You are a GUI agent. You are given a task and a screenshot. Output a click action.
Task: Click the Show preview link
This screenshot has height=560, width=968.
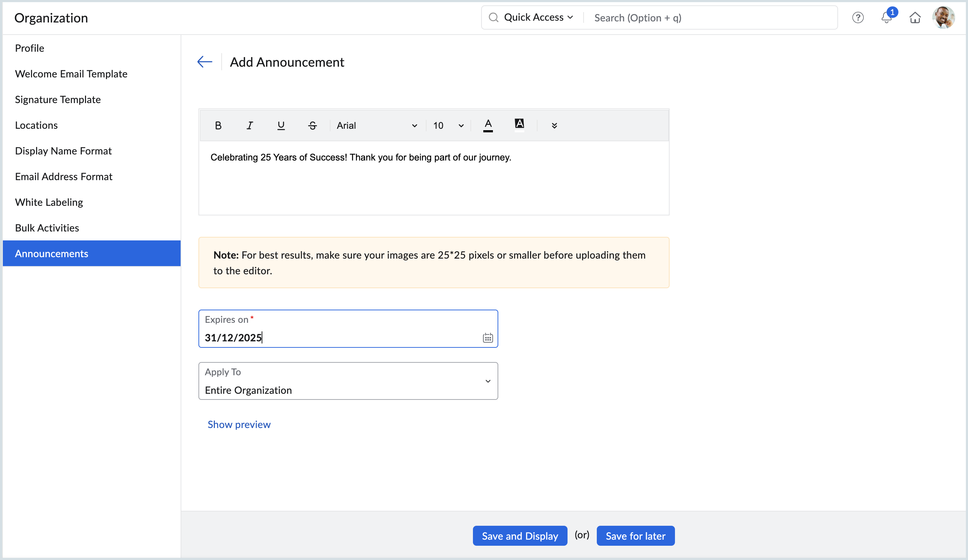tap(239, 424)
